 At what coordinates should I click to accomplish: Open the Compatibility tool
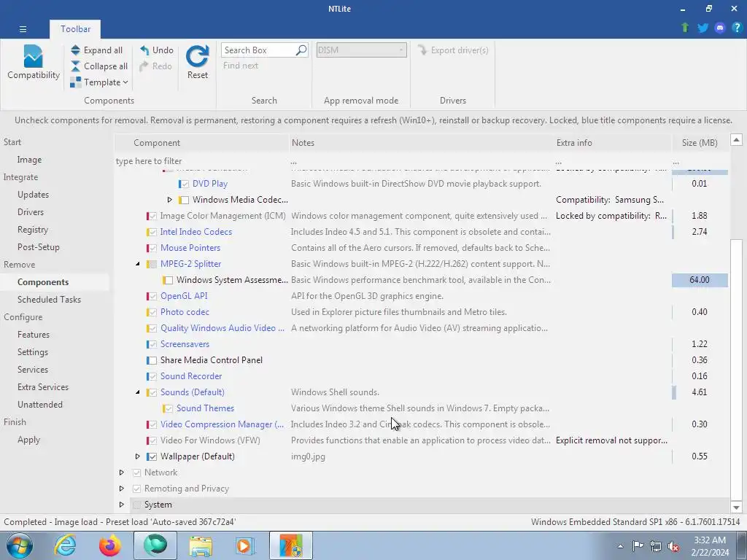(x=34, y=62)
